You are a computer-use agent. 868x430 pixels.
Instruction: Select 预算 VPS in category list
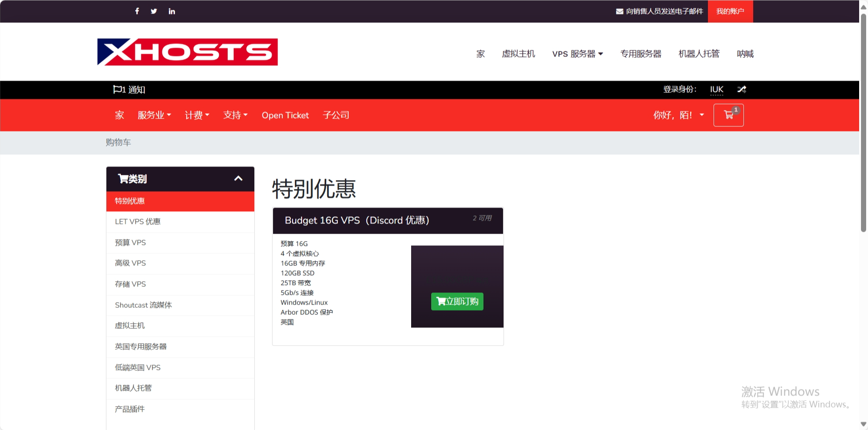[x=131, y=243]
